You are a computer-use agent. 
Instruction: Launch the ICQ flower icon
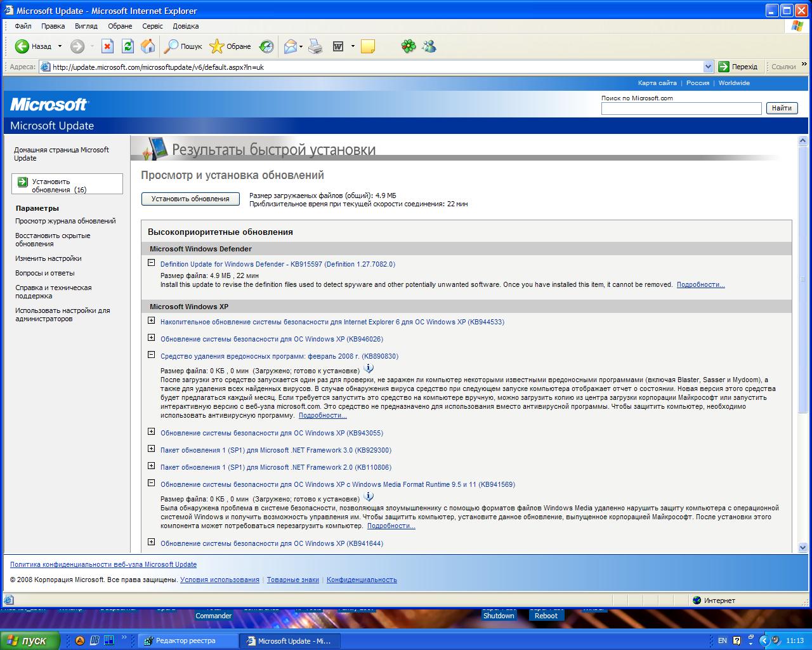(409, 46)
